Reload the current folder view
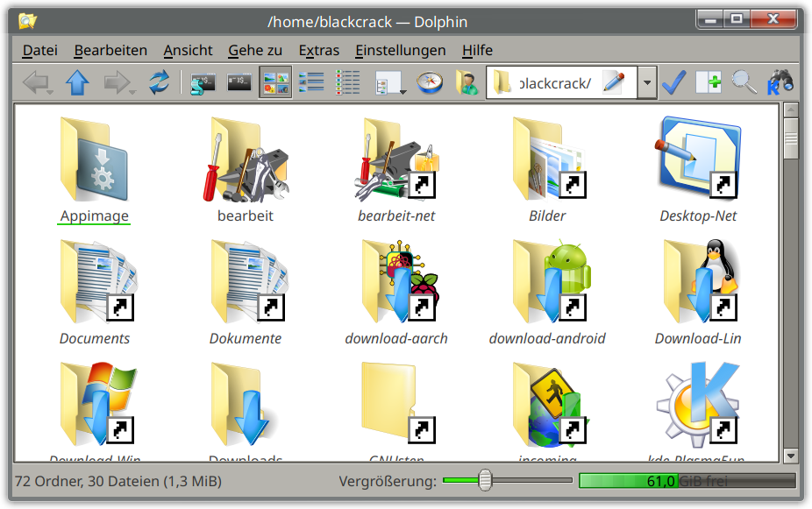 point(159,82)
